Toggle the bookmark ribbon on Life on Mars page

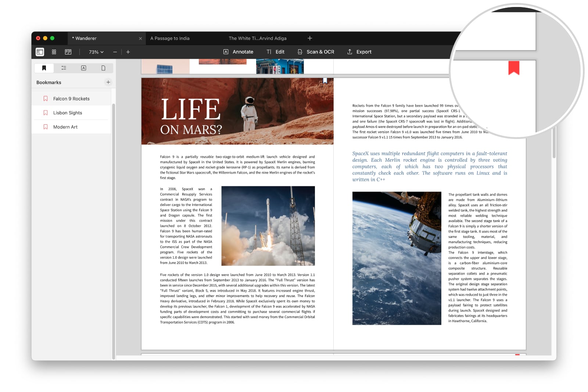click(x=325, y=81)
